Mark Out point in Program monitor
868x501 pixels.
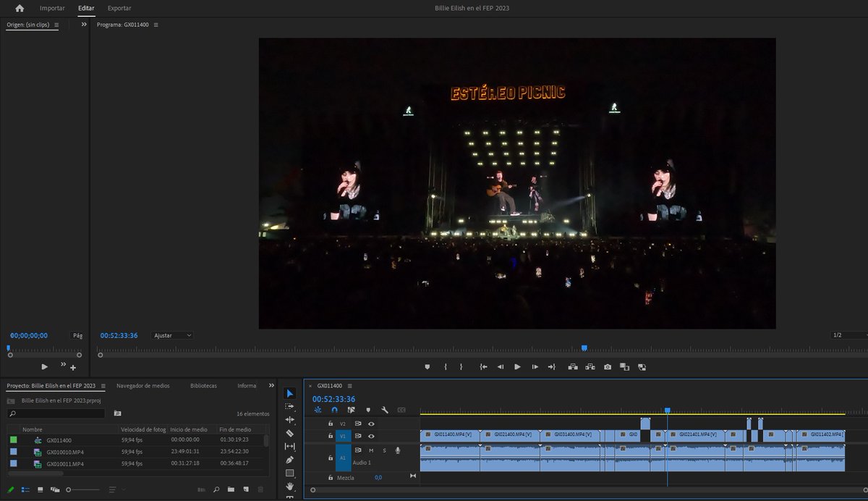pos(461,367)
